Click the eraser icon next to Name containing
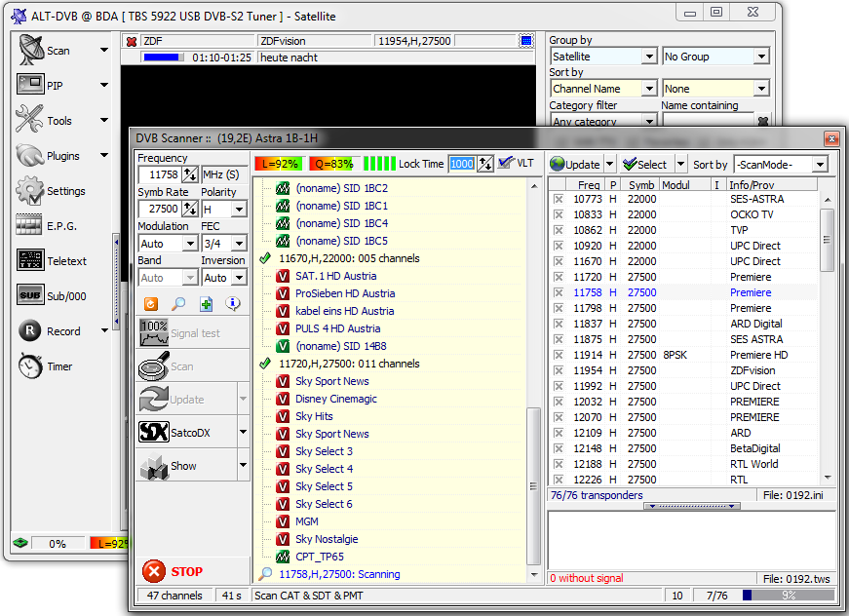 pos(763,121)
